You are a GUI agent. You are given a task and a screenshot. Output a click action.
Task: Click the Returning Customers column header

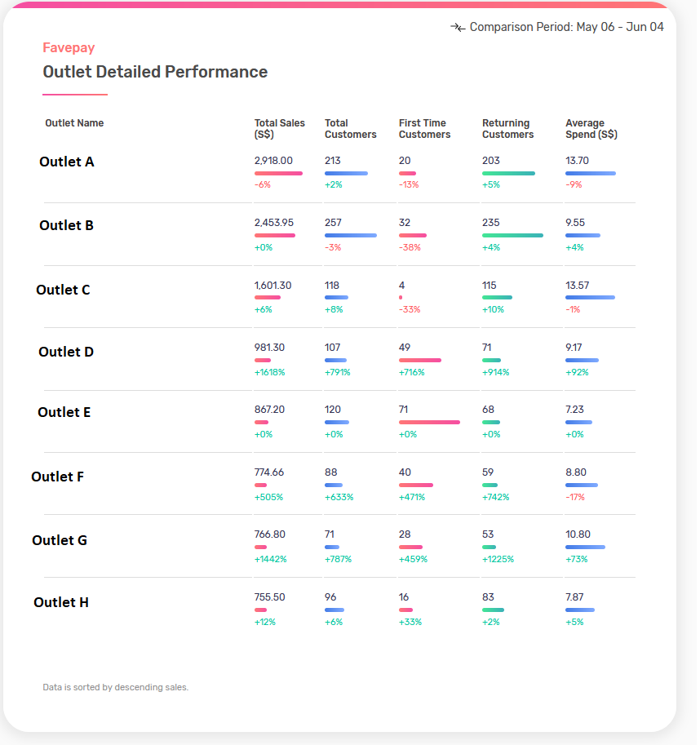509,129
